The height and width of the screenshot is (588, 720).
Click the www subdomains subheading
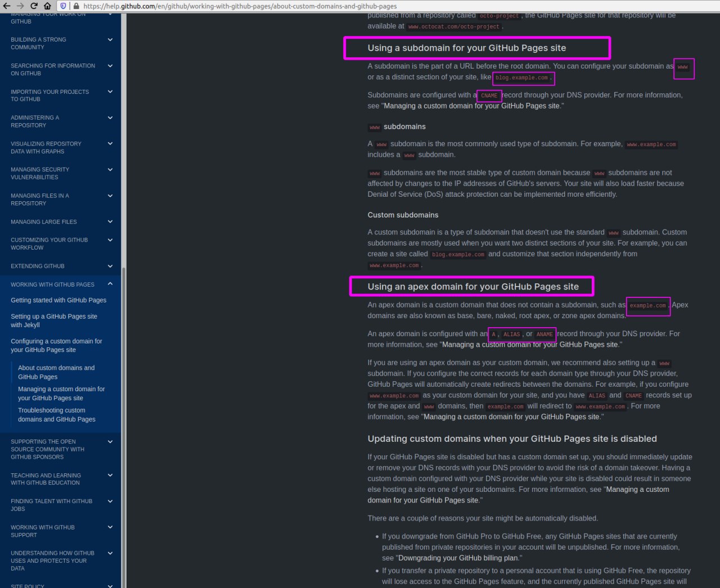tap(397, 126)
